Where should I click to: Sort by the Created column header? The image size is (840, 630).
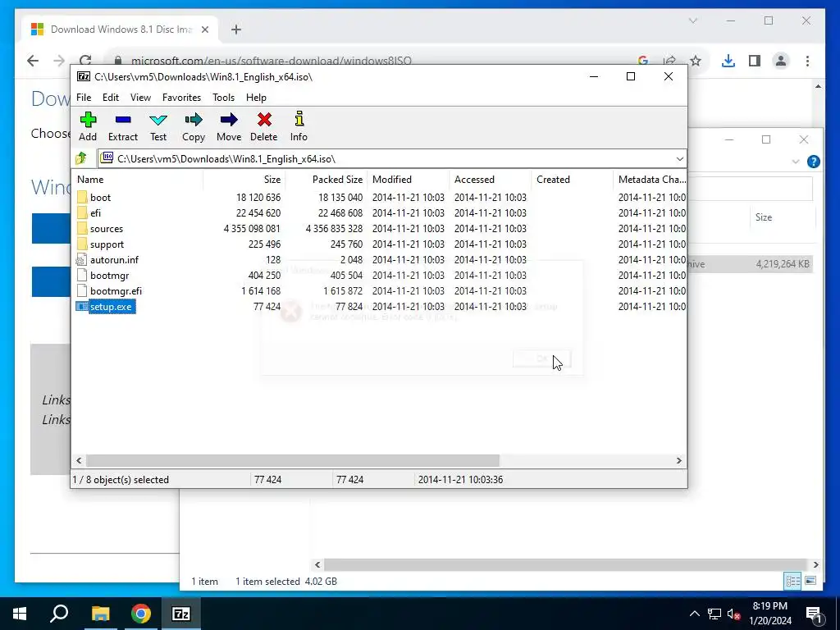click(572, 180)
